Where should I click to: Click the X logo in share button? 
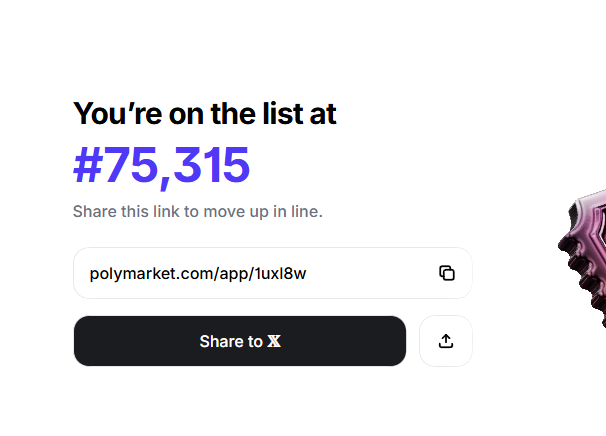click(x=274, y=342)
